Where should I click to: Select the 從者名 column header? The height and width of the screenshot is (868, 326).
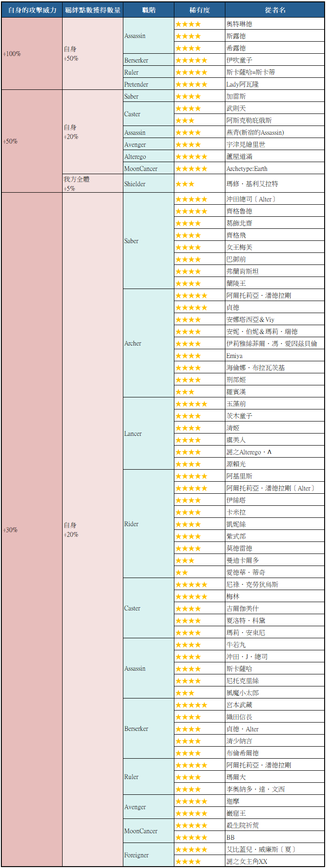(x=275, y=10)
